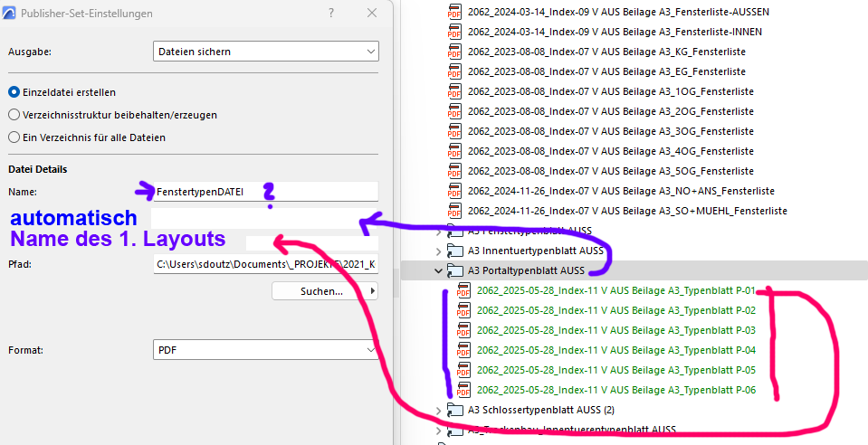Click the Archicad icon in dialog title bar
The image size is (868, 445).
click(x=9, y=14)
